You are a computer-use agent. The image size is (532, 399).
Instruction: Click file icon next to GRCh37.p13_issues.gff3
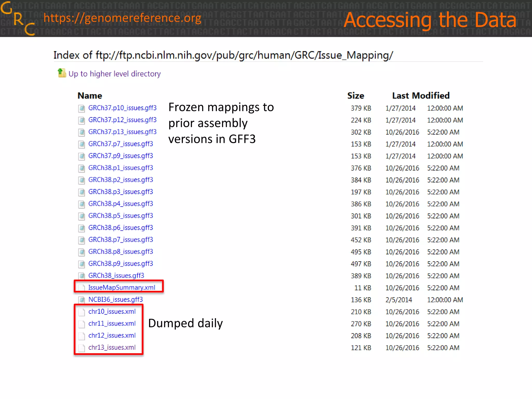(82, 132)
